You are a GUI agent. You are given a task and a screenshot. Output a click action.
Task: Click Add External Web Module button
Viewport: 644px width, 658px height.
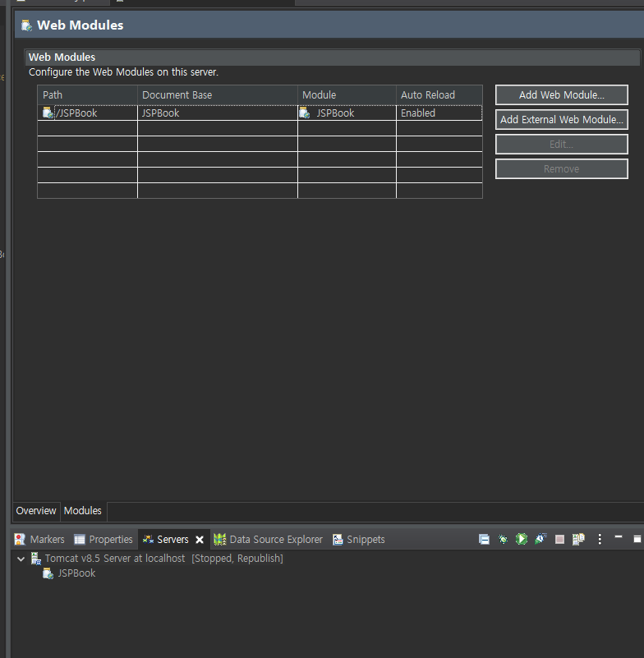coord(561,120)
